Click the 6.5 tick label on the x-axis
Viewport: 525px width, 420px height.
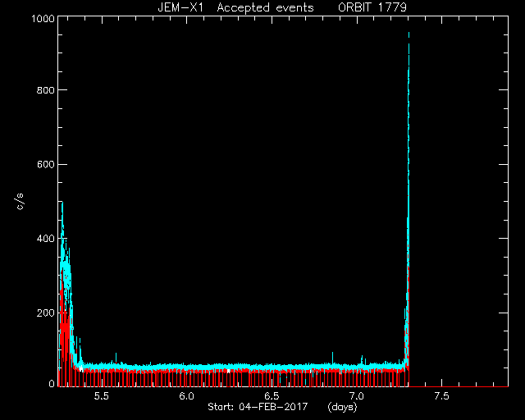(272, 396)
